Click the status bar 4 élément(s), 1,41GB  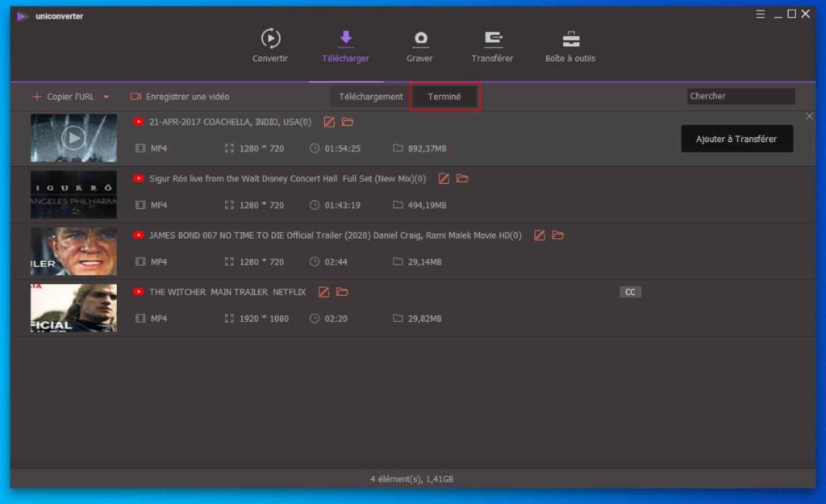[411, 479]
